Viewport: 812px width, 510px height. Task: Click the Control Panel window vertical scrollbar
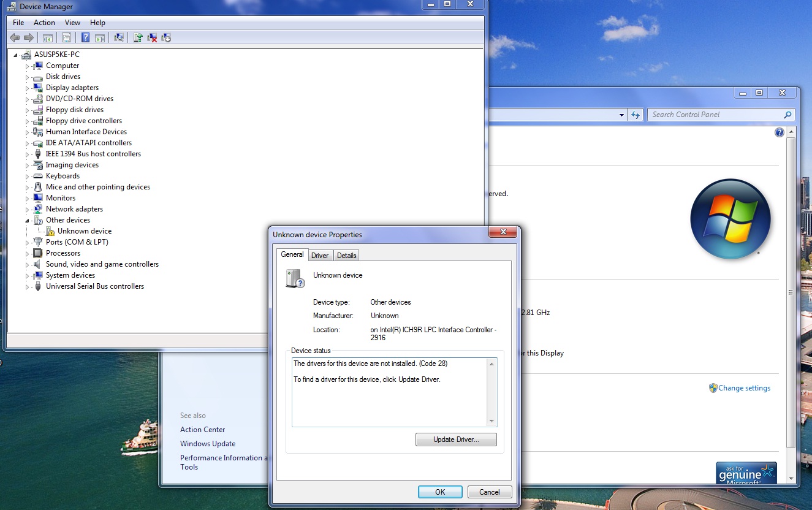791,305
